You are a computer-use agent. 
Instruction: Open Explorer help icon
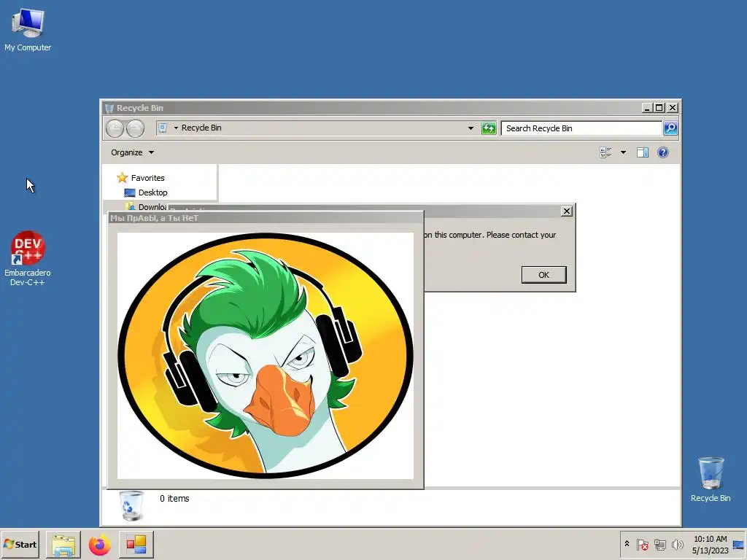tap(662, 152)
